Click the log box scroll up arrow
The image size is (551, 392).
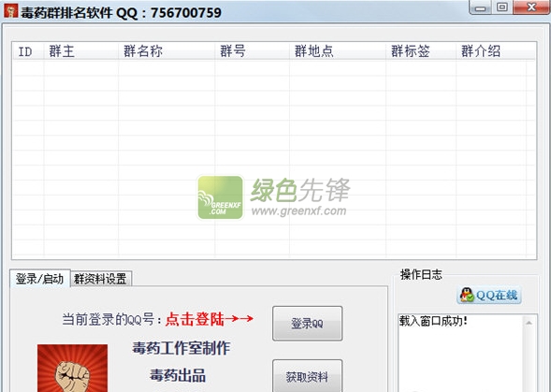pos(529,323)
